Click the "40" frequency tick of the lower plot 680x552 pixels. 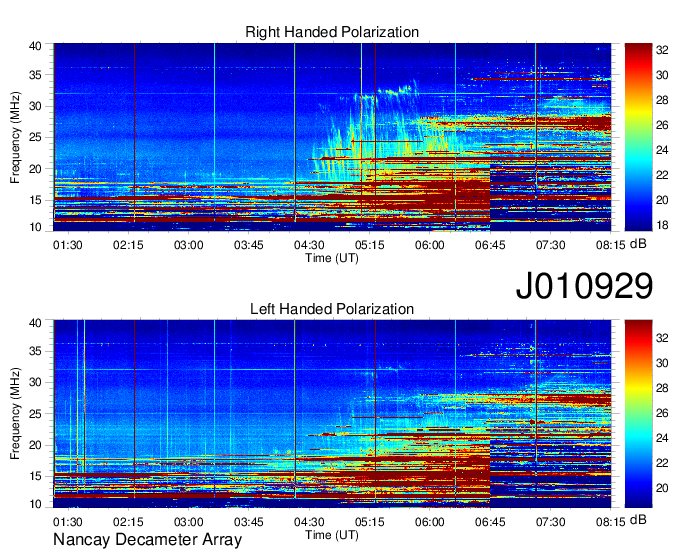[x=35, y=323]
